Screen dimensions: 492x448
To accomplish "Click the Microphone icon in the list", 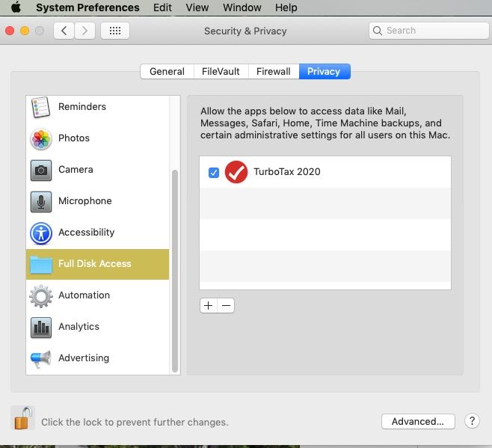I will coord(41,201).
